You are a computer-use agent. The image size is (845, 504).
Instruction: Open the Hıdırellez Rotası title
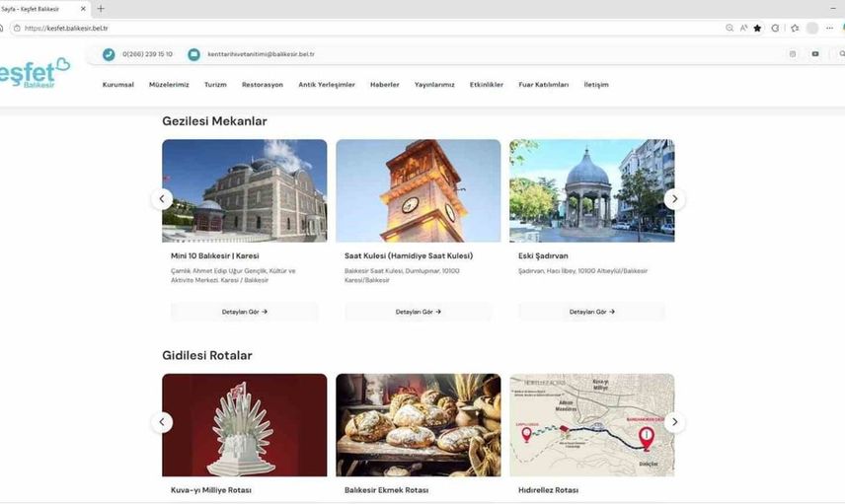tap(548, 490)
